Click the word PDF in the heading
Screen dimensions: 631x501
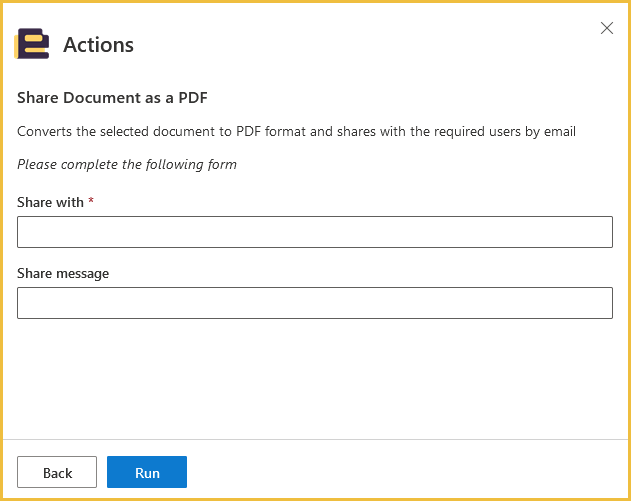193,98
